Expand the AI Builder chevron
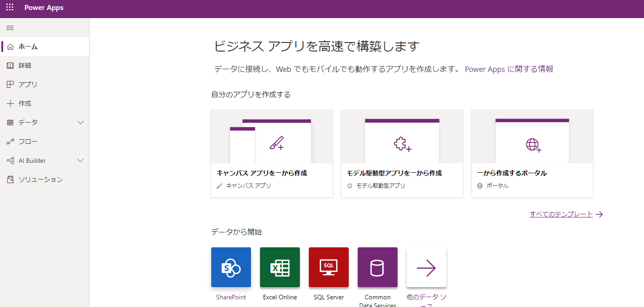The width and height of the screenshot is (644, 307). coord(80,161)
